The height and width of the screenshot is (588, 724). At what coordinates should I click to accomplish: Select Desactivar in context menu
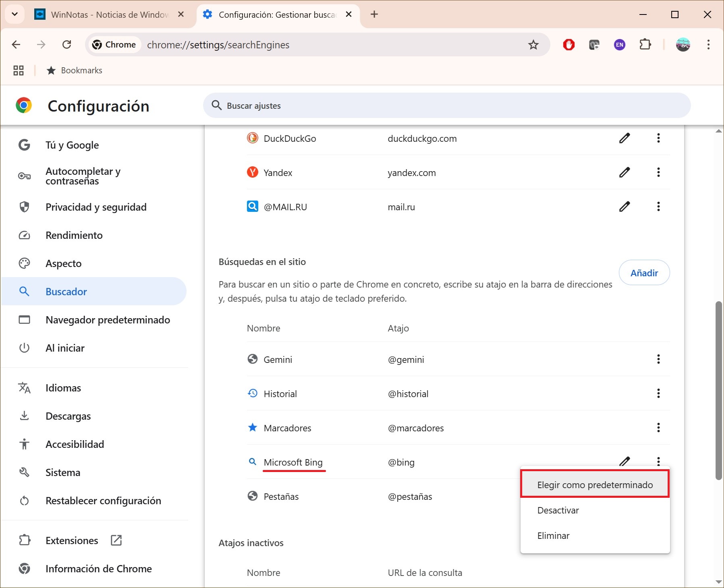click(x=595, y=510)
